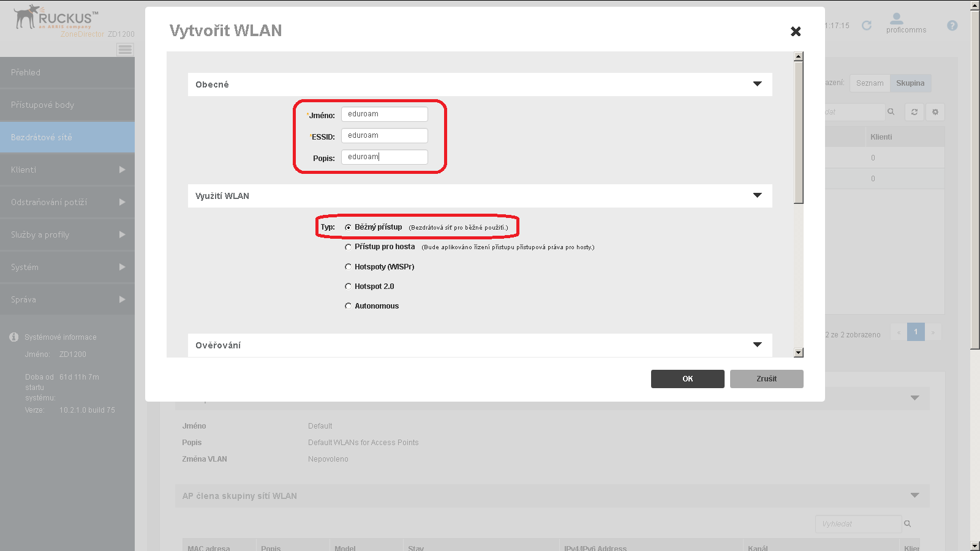Viewport: 980px width, 551px height.
Task: Collapse the Využití WLAN section
Action: coord(758,196)
